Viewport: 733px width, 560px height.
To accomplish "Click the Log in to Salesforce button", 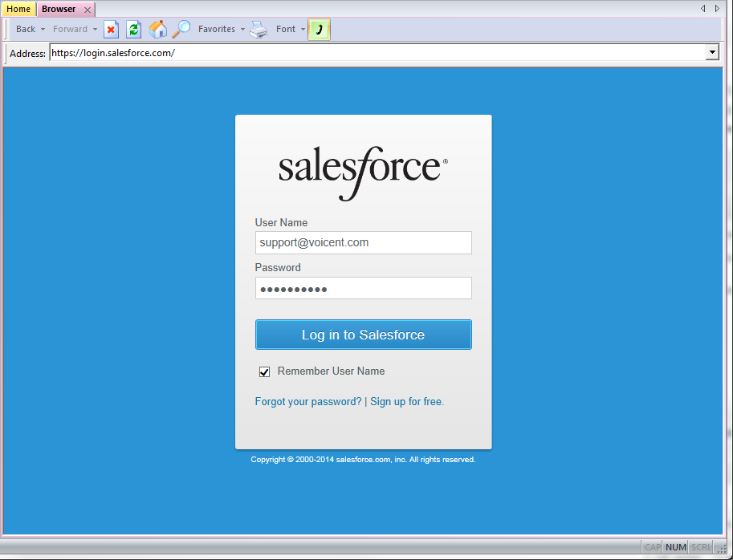I will click(363, 335).
